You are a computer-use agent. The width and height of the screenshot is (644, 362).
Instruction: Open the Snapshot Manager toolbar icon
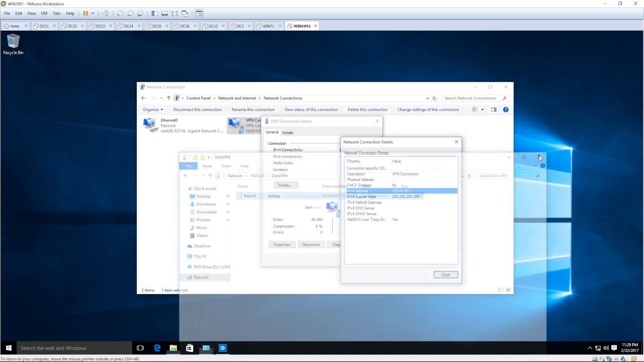tap(140, 13)
